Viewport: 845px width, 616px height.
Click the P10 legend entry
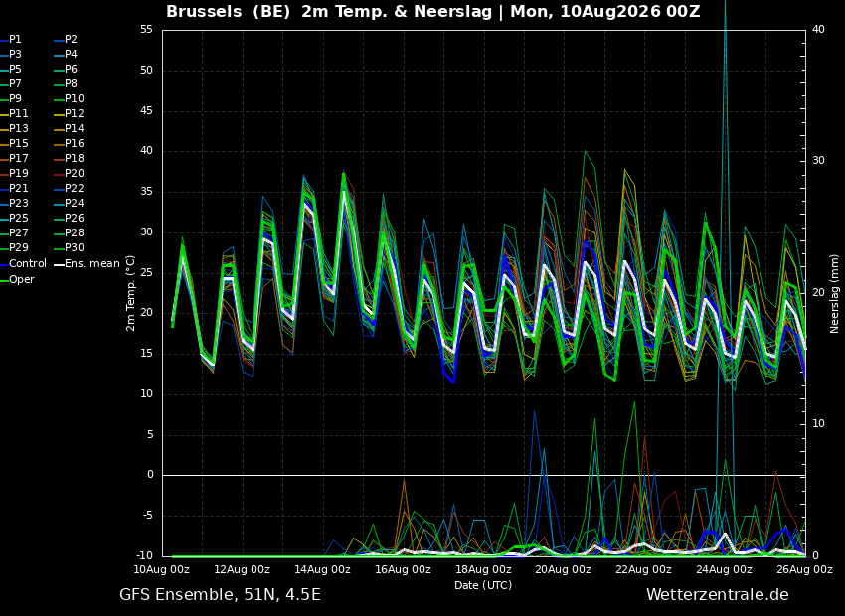(70, 99)
